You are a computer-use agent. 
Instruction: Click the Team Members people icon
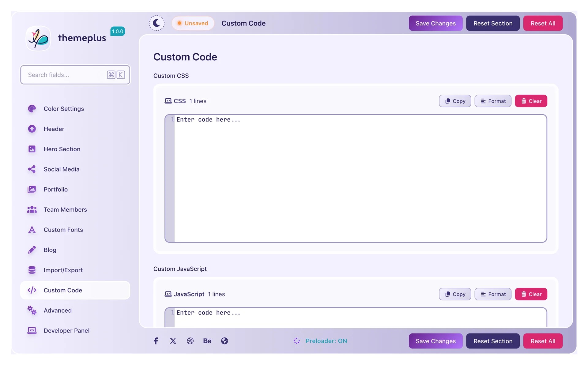[32, 209]
